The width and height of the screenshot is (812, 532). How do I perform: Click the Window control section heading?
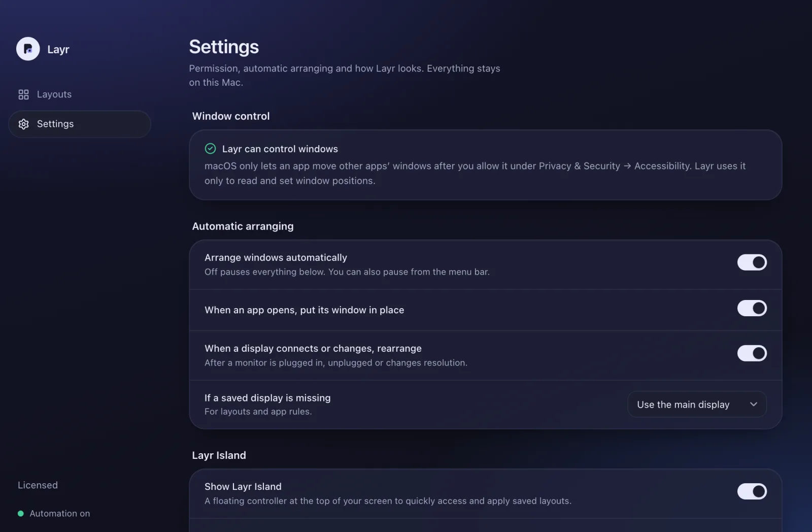click(231, 116)
